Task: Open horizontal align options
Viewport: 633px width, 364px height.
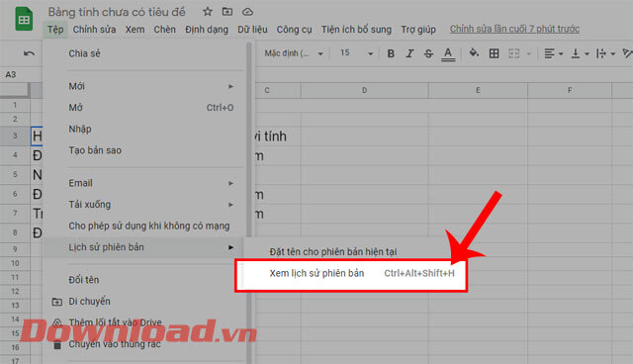Action: (553, 53)
